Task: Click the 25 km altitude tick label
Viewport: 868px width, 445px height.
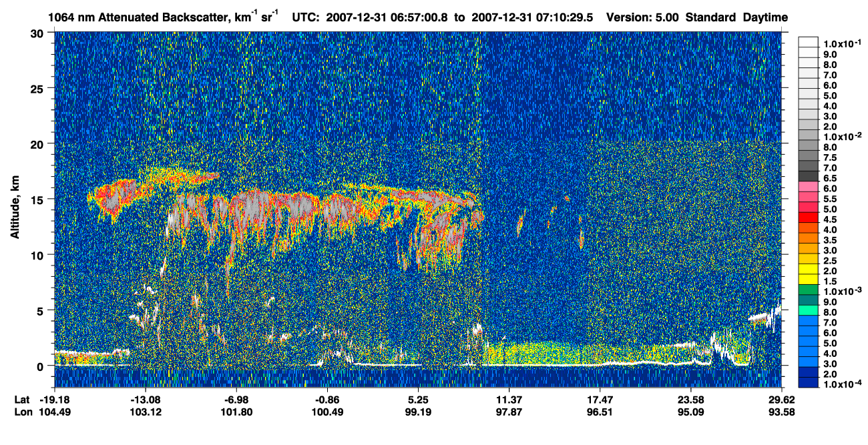Action: pos(38,88)
